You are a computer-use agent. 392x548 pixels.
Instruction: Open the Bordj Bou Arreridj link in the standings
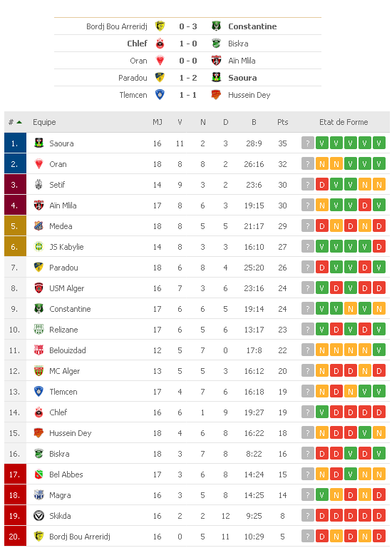[x=80, y=536]
